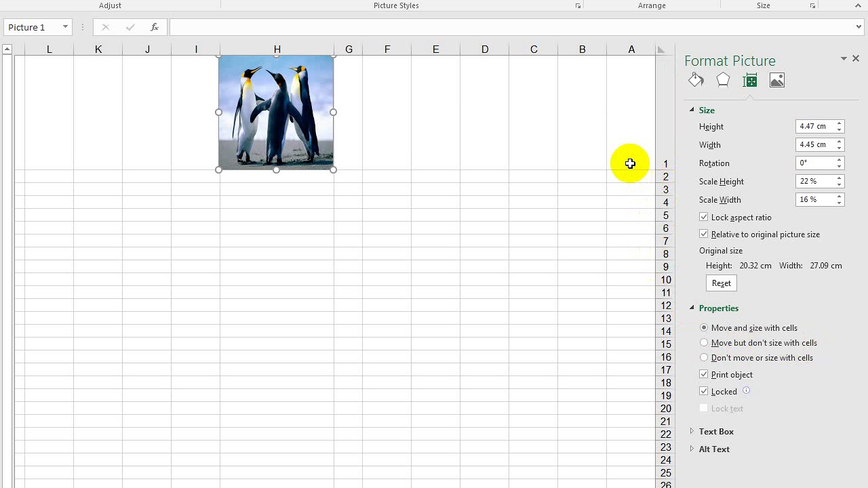The width and height of the screenshot is (868, 488).
Task: Select Move and size with cells
Action: [704, 327]
